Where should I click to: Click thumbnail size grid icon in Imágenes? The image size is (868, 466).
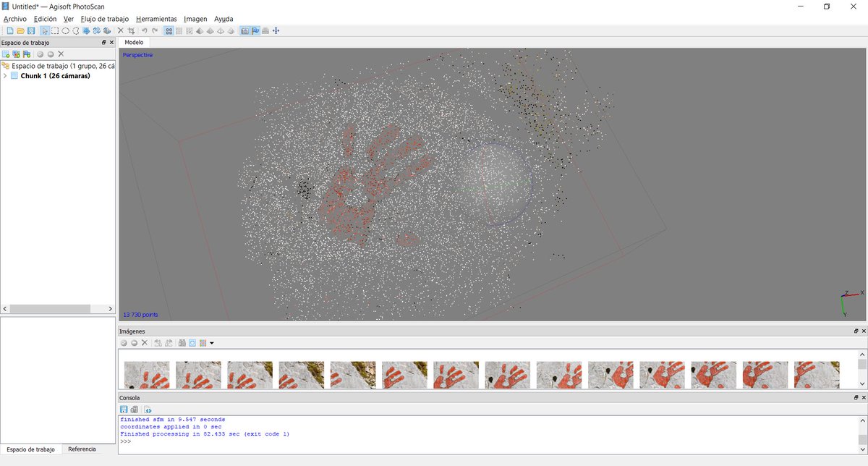coord(203,342)
